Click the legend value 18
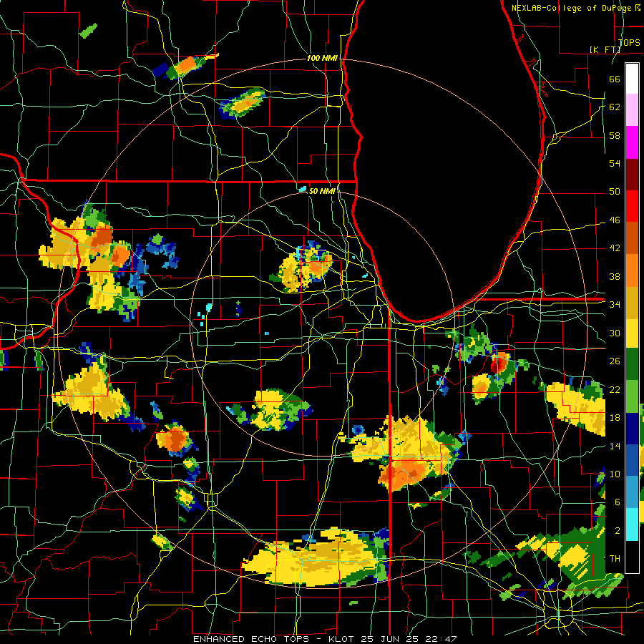 click(x=615, y=418)
